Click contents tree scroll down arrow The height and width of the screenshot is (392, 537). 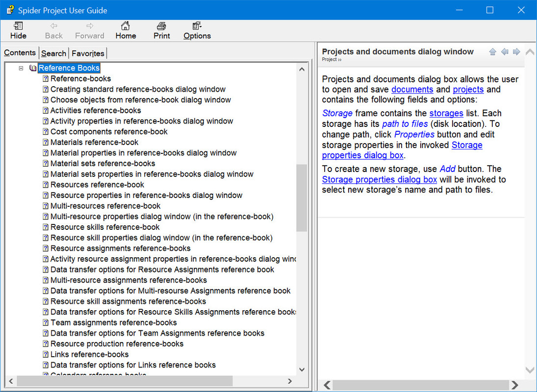(302, 369)
